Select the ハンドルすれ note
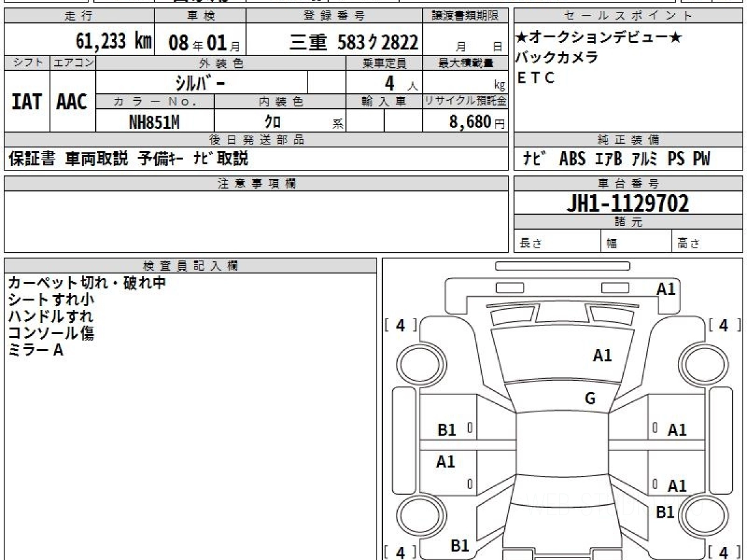The width and height of the screenshot is (747, 560). click(51, 317)
